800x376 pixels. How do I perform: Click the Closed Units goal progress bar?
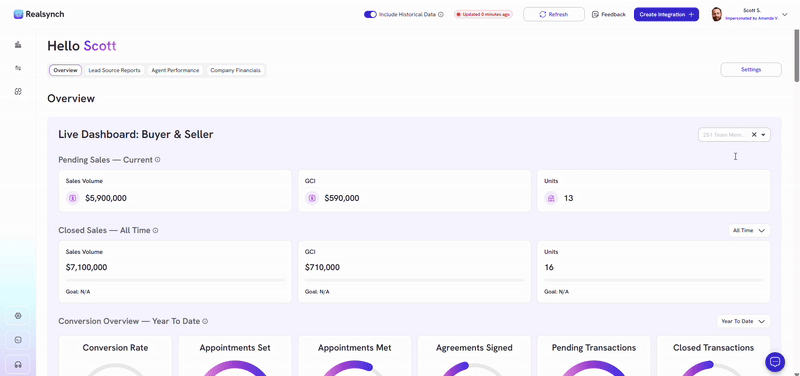tap(654, 280)
